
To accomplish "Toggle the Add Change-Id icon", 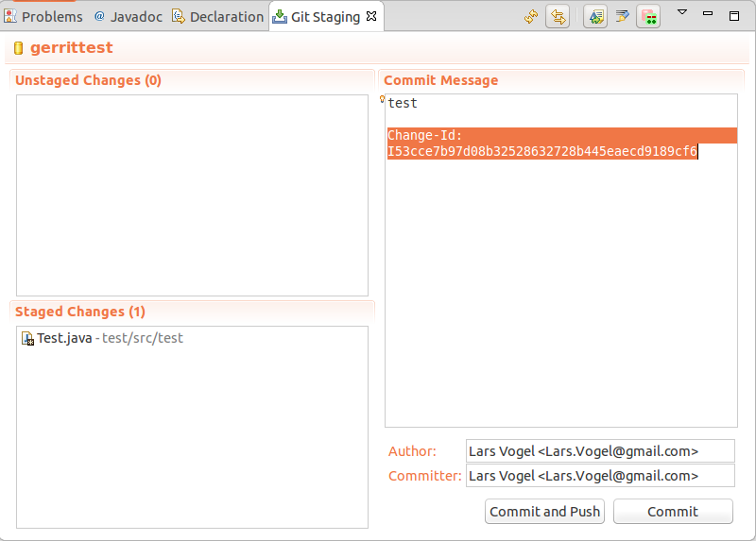I will [648, 17].
